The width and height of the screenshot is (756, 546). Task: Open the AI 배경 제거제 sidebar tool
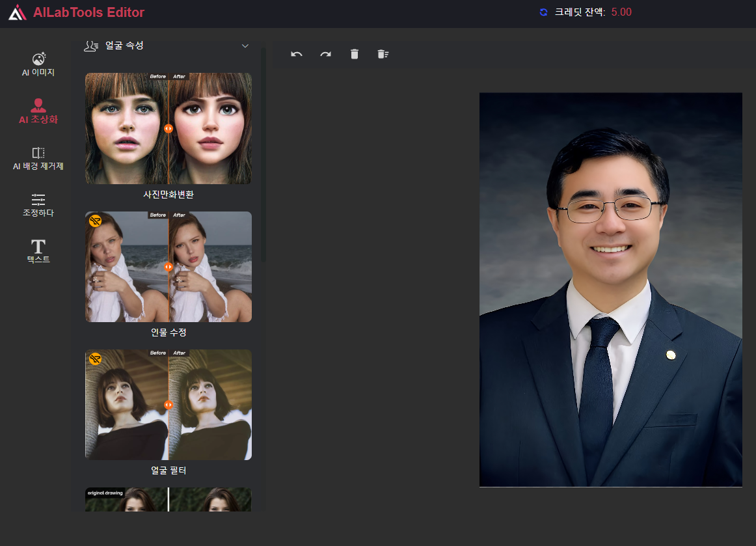pos(38,158)
